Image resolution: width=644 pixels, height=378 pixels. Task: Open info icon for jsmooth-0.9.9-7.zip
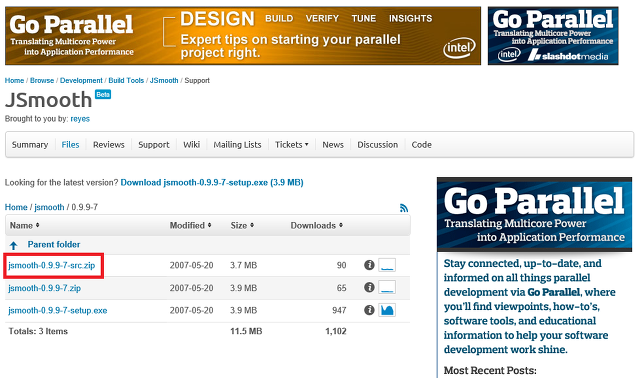click(x=369, y=287)
